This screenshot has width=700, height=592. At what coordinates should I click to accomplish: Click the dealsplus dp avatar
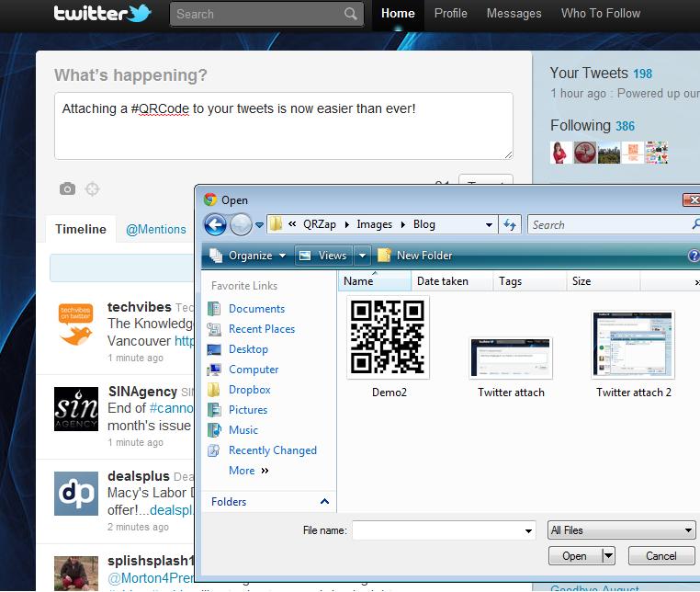pos(76,494)
